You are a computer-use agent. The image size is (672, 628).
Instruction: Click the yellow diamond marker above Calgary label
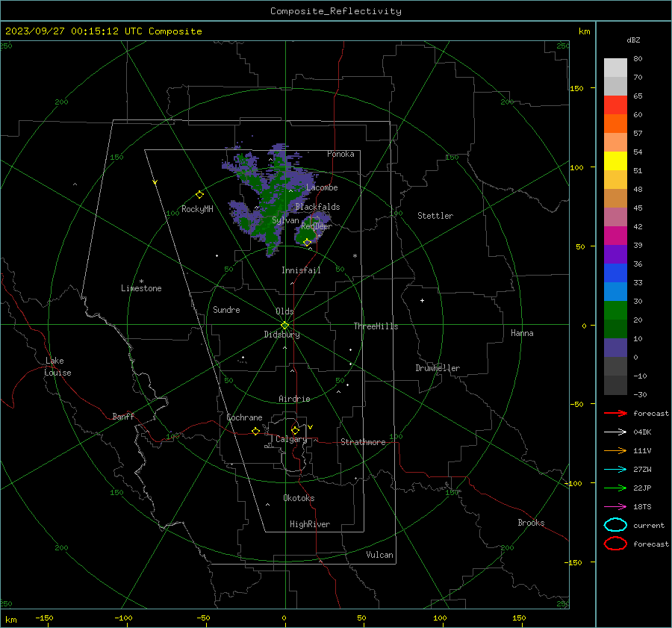(x=295, y=430)
